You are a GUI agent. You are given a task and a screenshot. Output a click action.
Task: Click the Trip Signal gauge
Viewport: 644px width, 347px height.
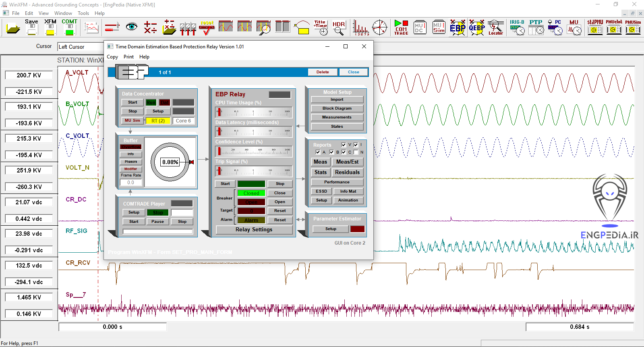coord(254,171)
